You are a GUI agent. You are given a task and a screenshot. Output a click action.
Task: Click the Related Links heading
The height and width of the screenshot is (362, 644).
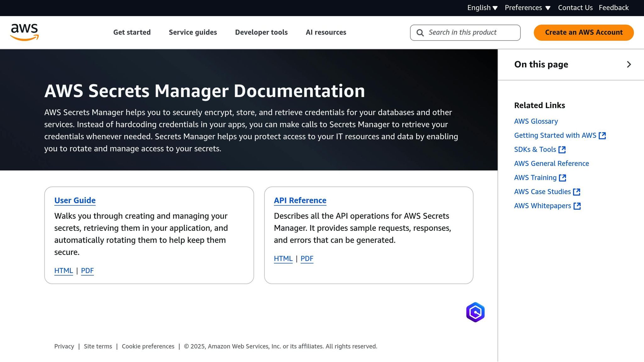coord(539,106)
